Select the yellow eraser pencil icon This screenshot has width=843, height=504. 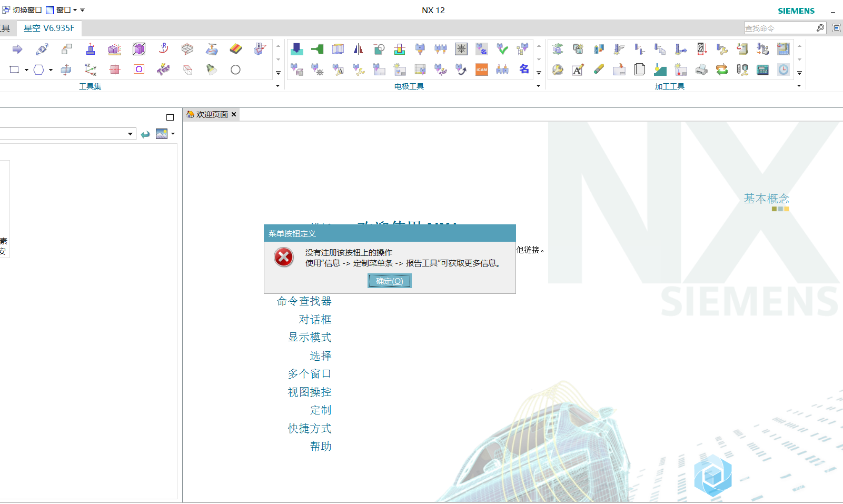[x=599, y=70]
